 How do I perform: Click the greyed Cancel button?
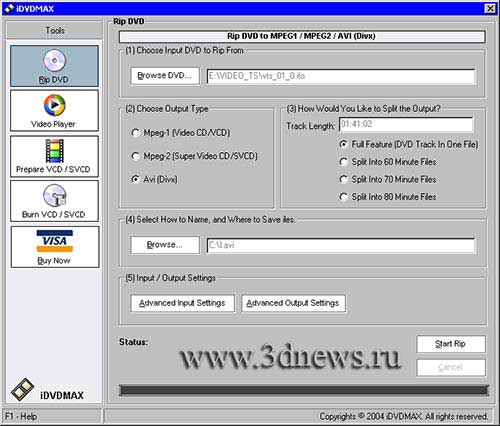click(x=451, y=367)
